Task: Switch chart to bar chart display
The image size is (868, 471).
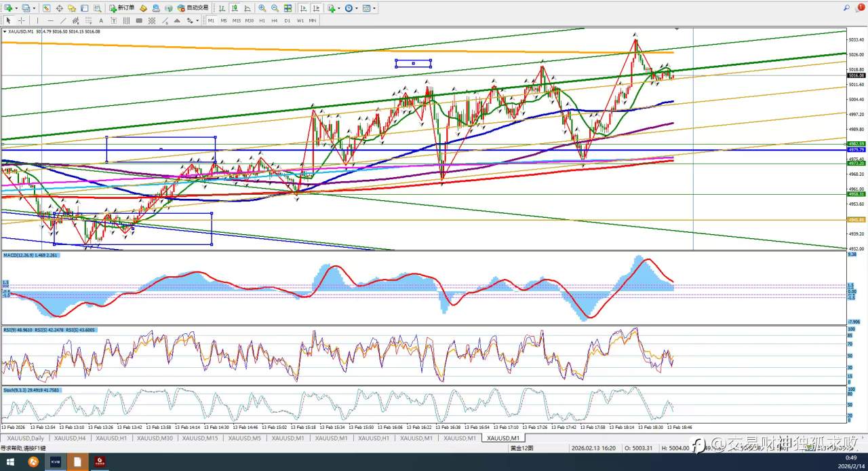Action: click(222, 8)
